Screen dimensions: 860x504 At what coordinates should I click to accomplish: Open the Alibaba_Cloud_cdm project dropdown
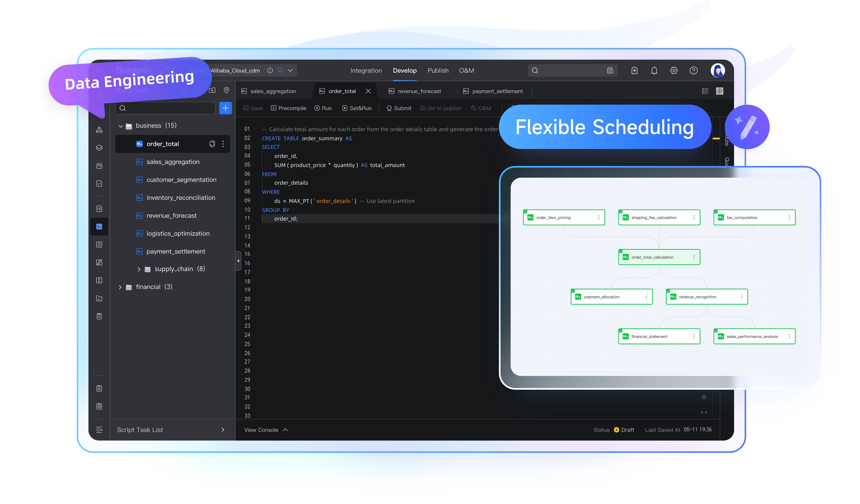coord(290,71)
